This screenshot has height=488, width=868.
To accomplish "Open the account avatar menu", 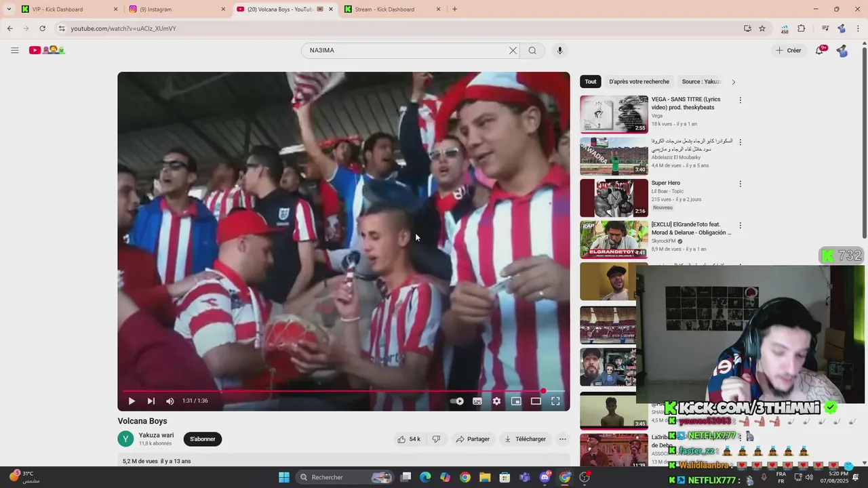I will coord(842,50).
